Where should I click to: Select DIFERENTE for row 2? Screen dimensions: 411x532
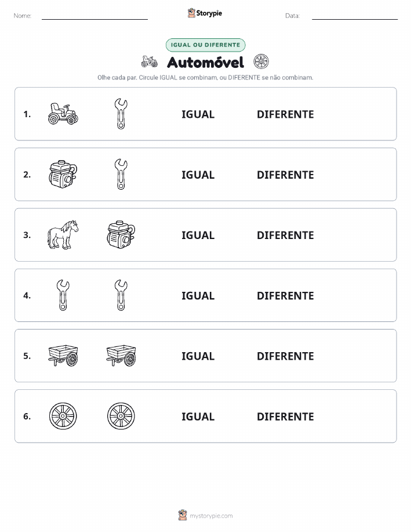(x=285, y=175)
